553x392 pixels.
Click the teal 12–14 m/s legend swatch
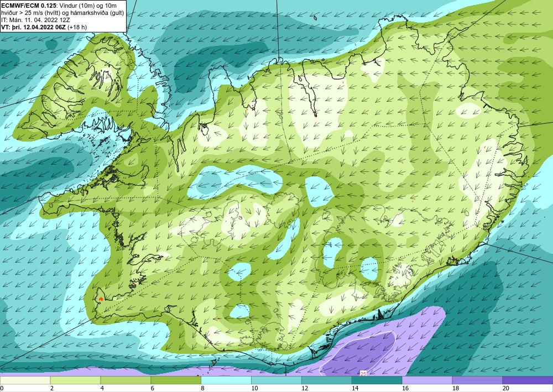click(327, 380)
